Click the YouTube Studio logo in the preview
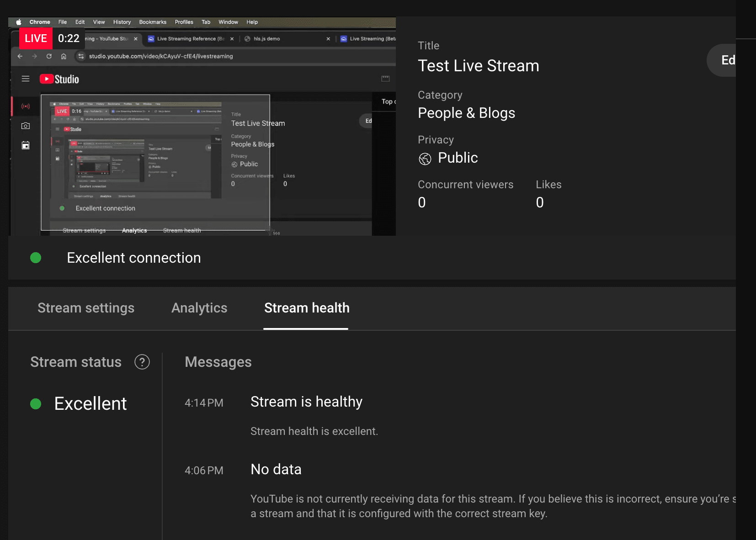This screenshot has width=756, height=540. 59,79
